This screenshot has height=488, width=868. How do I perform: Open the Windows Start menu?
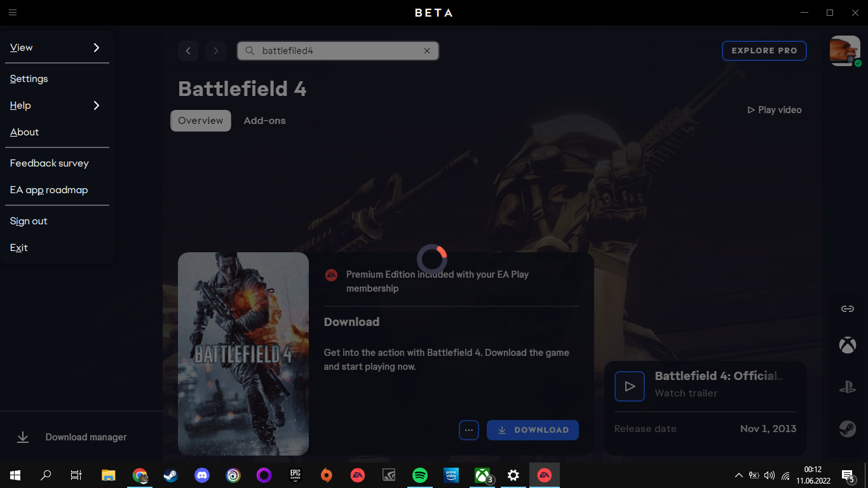(15, 475)
